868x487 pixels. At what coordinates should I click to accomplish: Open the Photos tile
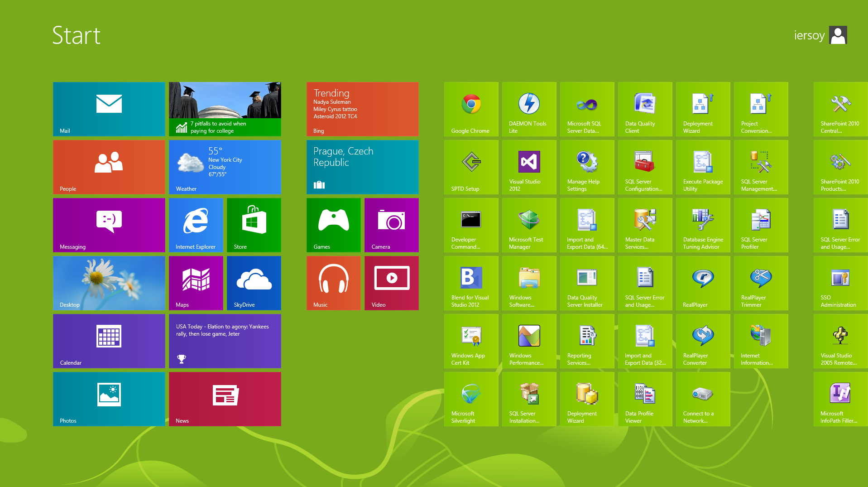(109, 399)
